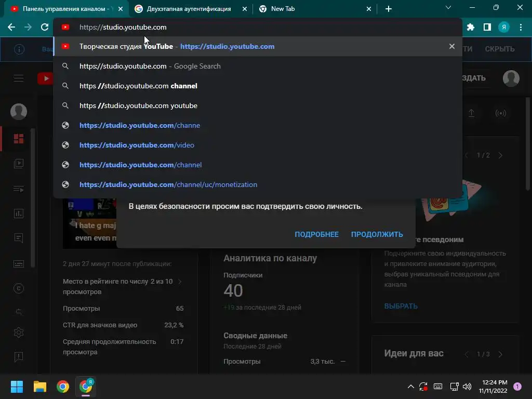This screenshot has width=532, height=399.
Task: Expand the ranking by views chevron
Action: point(180,282)
